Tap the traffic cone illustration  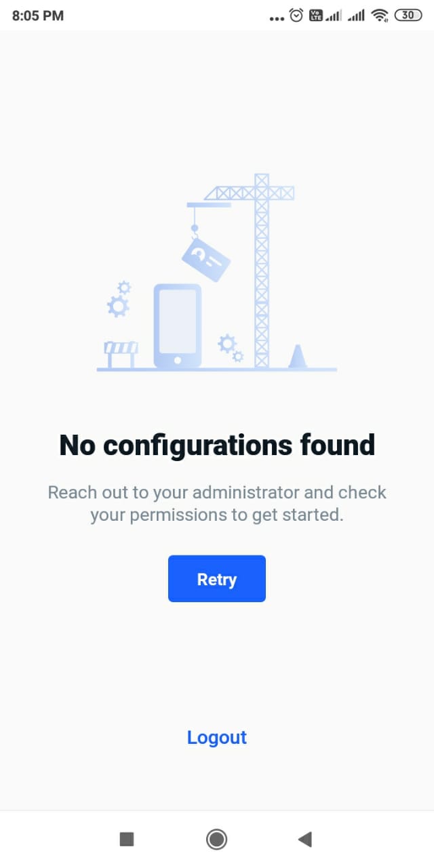297,356
